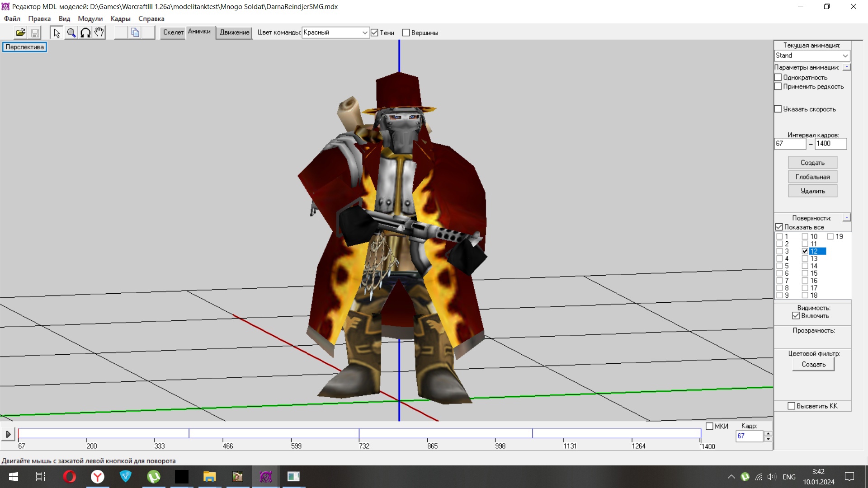Check surface 19 checkbox
The image size is (868, 488).
[x=830, y=236]
